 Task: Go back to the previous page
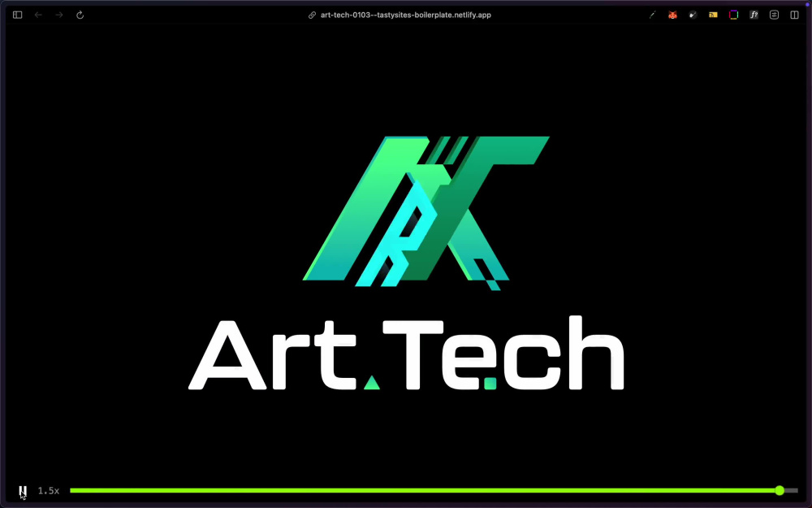(x=38, y=15)
